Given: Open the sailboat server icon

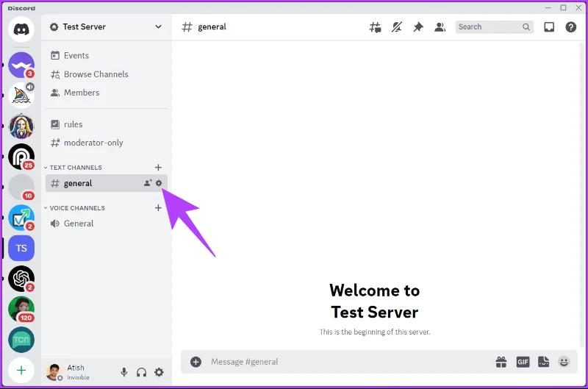Looking at the screenshot, I should point(21,96).
